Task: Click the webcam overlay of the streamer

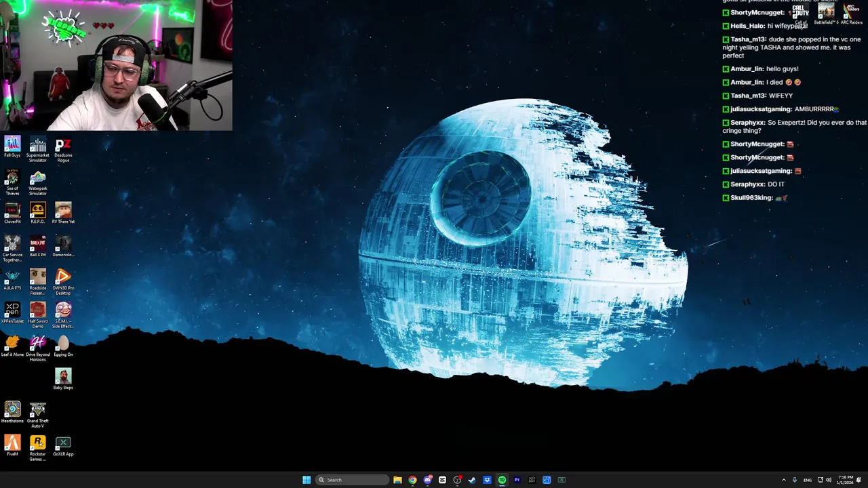Action: 116,65
